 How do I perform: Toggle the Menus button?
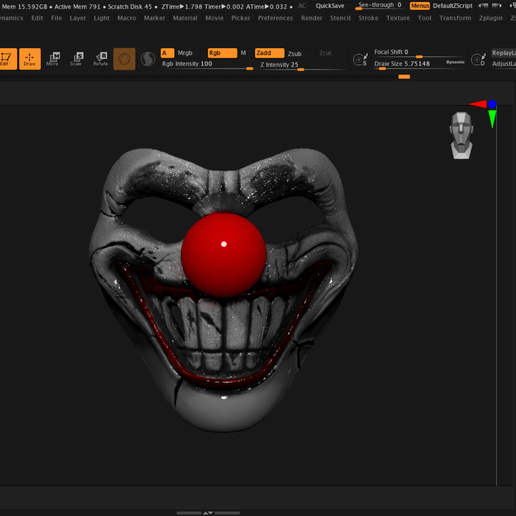tap(420, 6)
